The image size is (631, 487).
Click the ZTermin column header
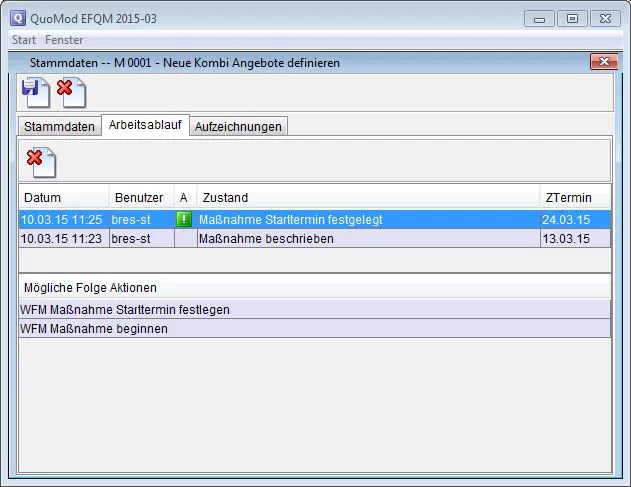click(573, 197)
